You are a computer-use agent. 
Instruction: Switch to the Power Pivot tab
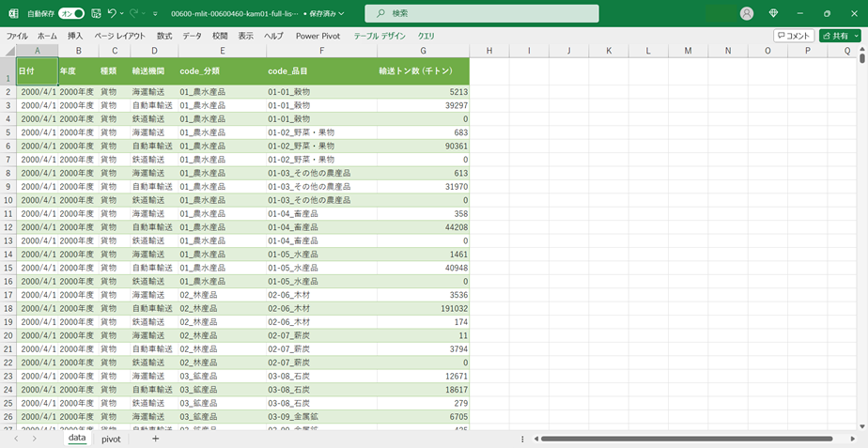coord(318,36)
